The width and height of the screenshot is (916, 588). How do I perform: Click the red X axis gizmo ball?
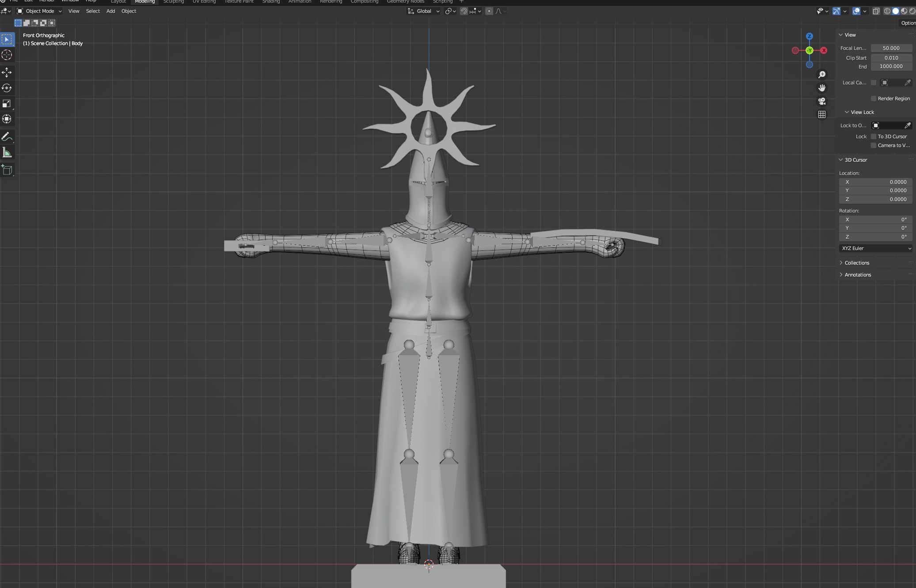pyautogui.click(x=824, y=50)
